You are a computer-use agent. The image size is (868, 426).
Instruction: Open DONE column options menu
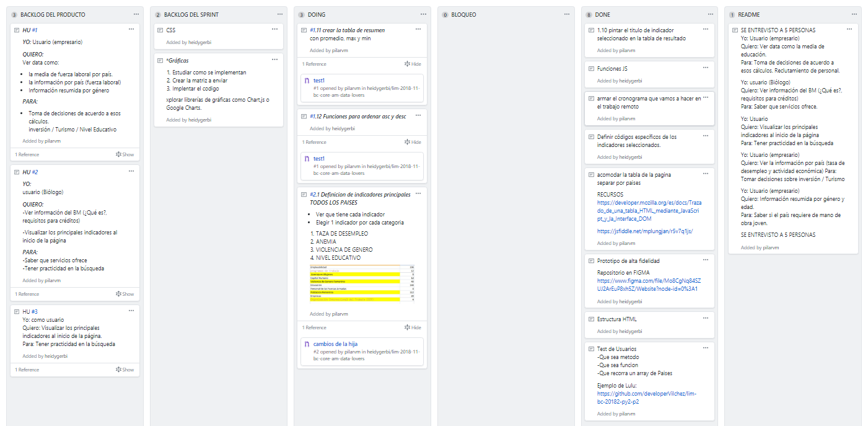(711, 14)
